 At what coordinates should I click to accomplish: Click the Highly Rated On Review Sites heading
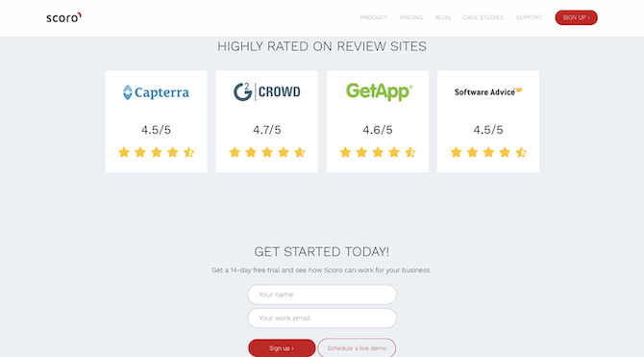[322, 46]
